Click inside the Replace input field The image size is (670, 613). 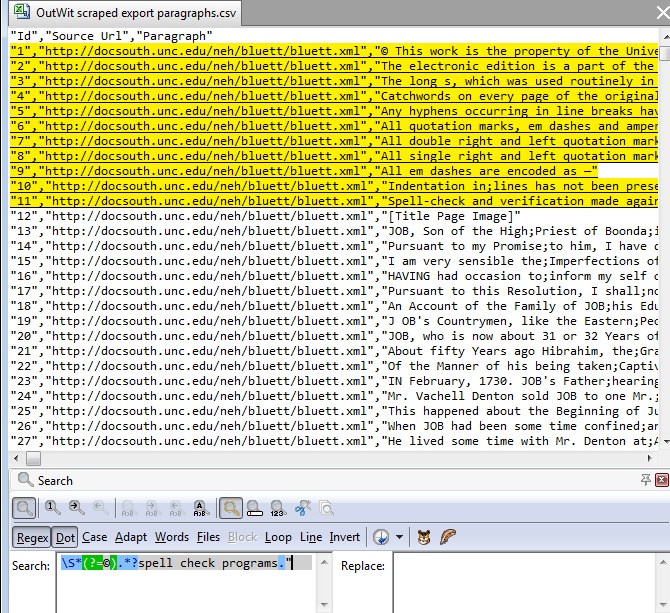click(525, 583)
